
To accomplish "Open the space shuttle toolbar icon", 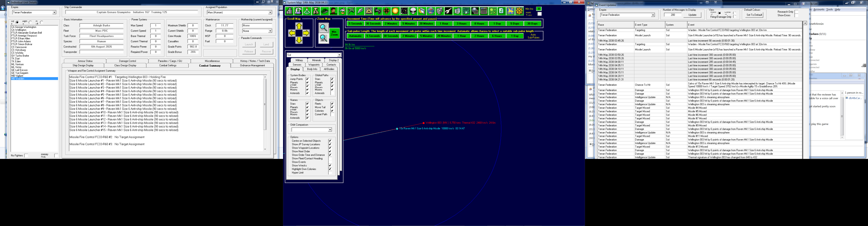I will pos(342,11).
